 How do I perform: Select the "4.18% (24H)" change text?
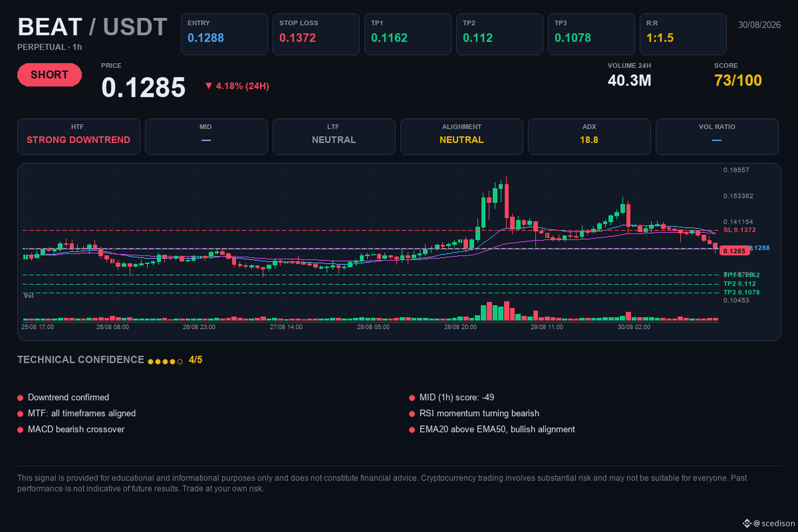(x=242, y=86)
